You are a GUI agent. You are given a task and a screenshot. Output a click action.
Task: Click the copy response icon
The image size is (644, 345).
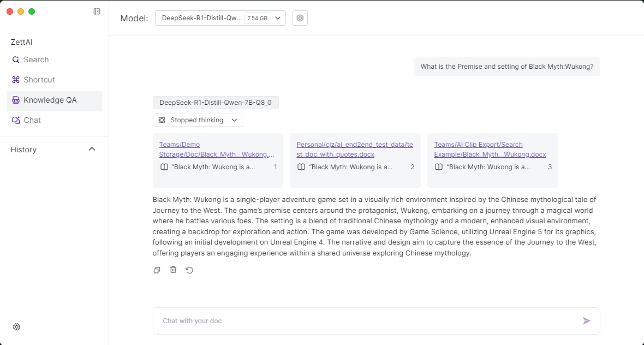[157, 270]
